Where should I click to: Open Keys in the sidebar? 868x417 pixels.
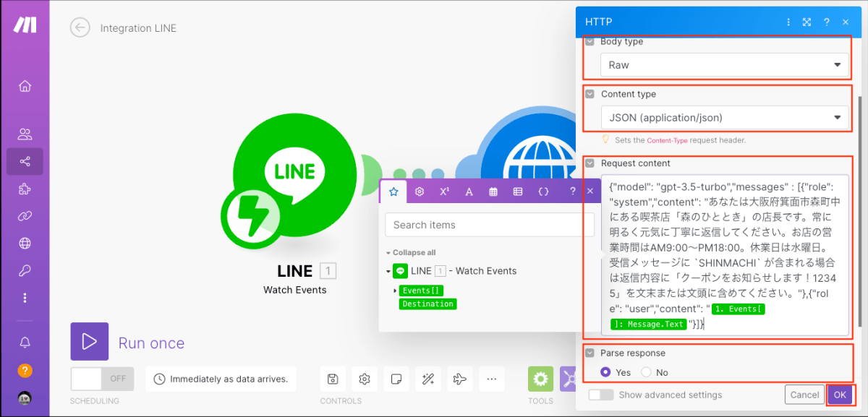pyautogui.click(x=25, y=270)
